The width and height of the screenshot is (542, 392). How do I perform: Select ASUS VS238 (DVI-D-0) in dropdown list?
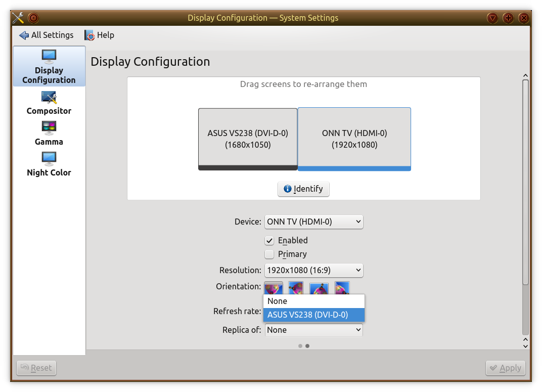click(x=314, y=315)
